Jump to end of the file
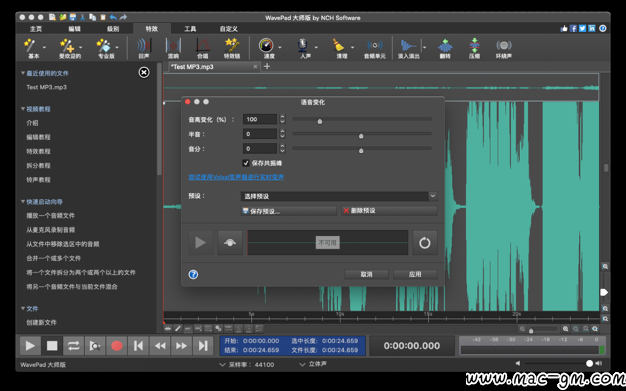 pyautogui.click(x=203, y=345)
